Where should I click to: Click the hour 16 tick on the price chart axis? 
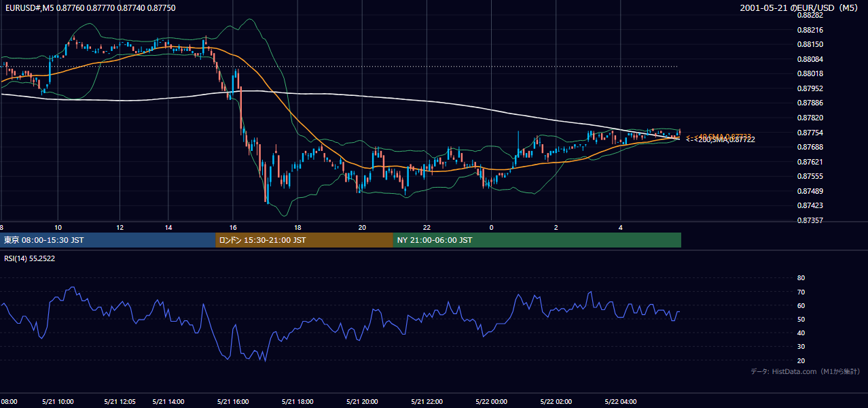(x=233, y=227)
